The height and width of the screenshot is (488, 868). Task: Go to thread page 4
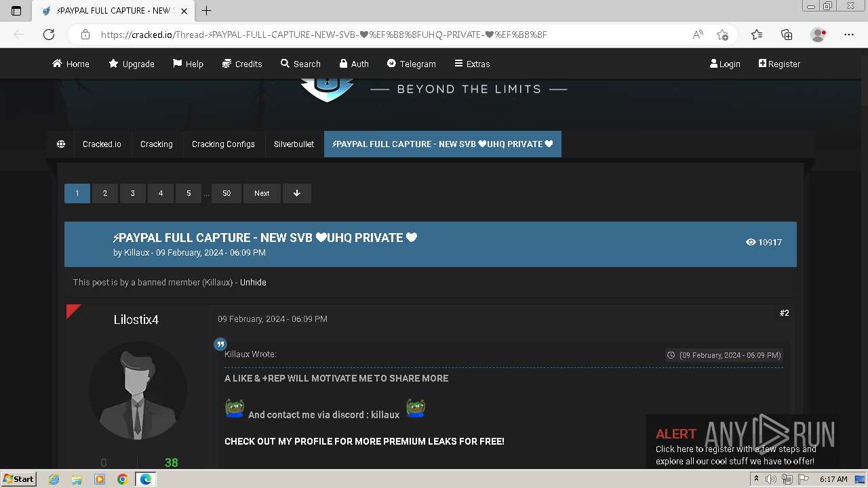point(161,193)
